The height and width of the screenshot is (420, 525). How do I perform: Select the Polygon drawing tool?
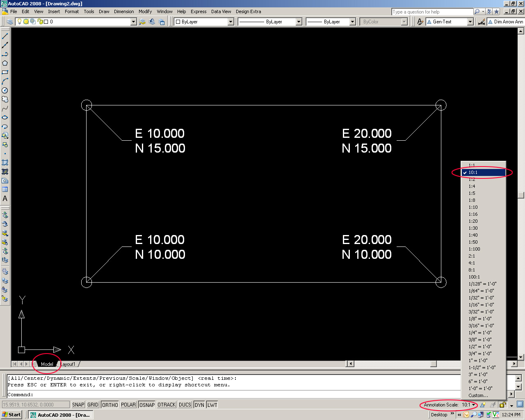[5, 64]
